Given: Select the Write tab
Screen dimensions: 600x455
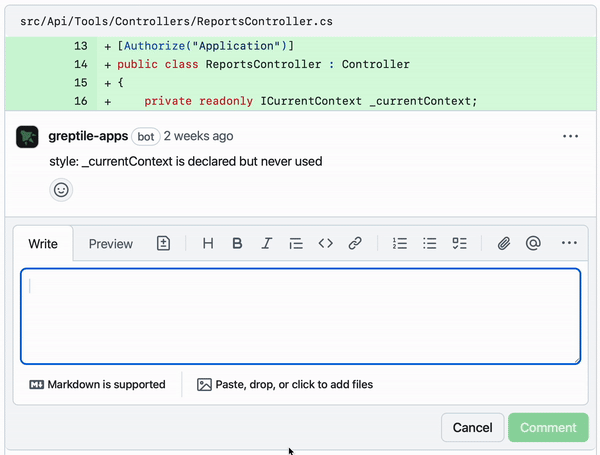Looking at the screenshot, I should click(43, 244).
